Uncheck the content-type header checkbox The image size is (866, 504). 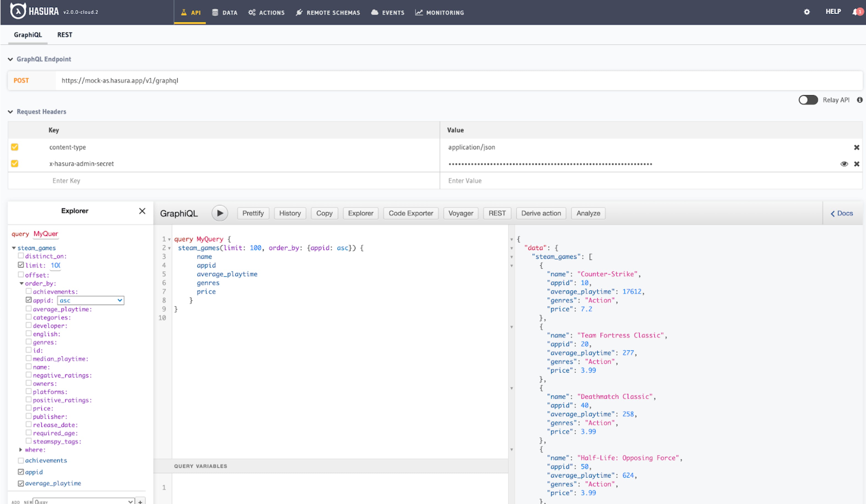coord(14,147)
